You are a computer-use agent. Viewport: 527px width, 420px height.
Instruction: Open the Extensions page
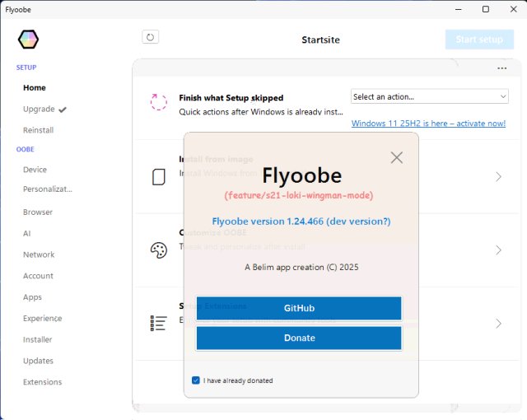point(42,382)
